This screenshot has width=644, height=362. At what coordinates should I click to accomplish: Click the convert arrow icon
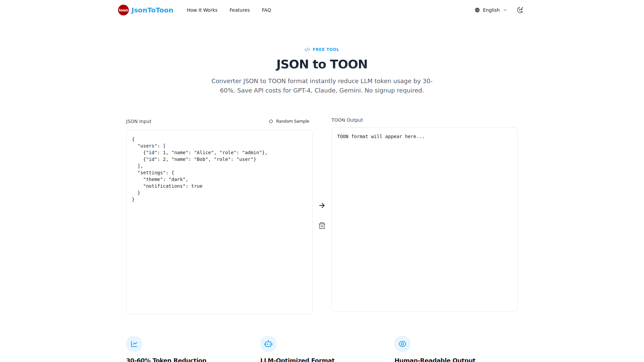click(x=322, y=205)
